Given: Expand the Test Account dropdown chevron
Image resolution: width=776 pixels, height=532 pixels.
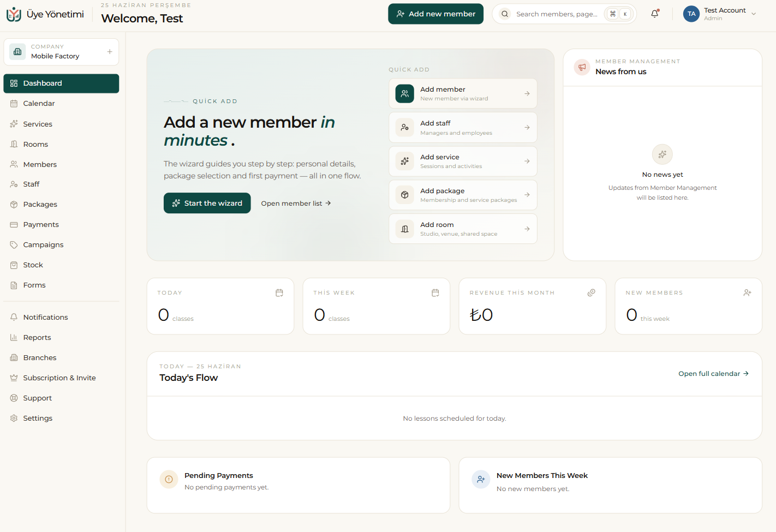Looking at the screenshot, I should pyautogui.click(x=754, y=14).
